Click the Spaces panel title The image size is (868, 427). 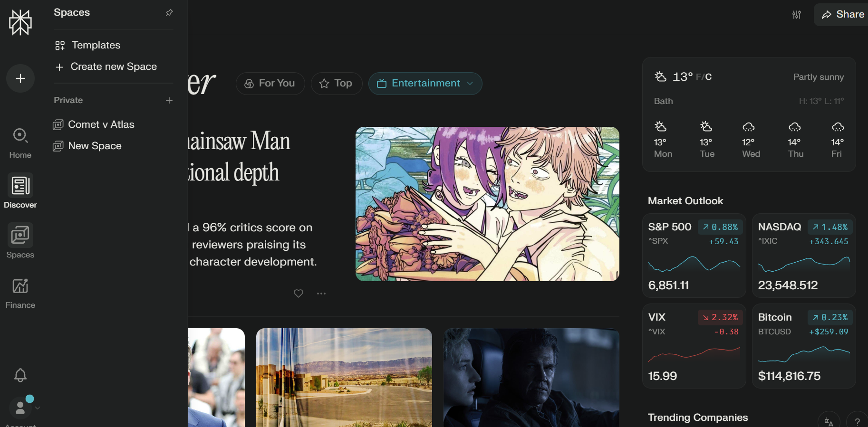72,13
